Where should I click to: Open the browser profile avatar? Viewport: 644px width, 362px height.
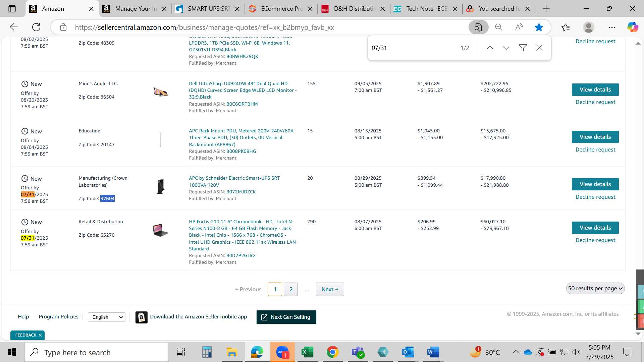pyautogui.click(x=589, y=27)
